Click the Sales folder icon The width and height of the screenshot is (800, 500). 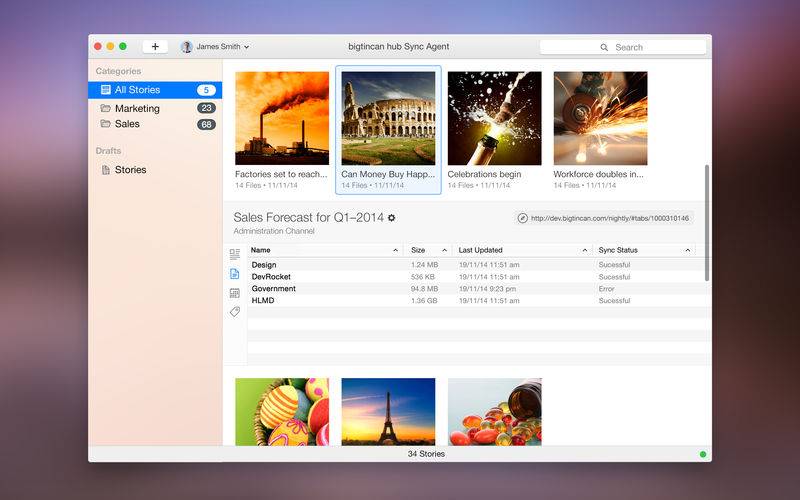[x=106, y=123]
